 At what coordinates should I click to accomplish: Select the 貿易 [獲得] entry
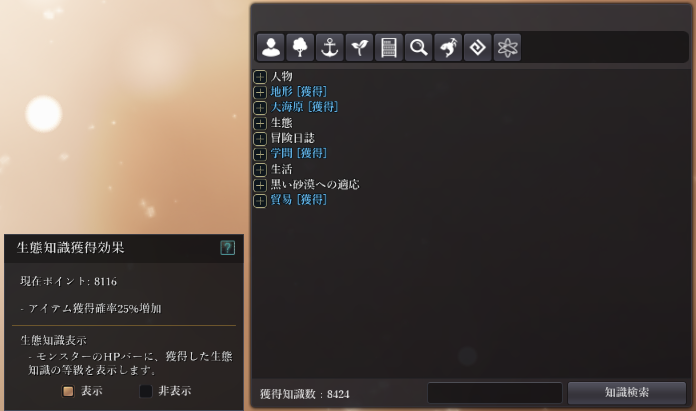click(299, 200)
